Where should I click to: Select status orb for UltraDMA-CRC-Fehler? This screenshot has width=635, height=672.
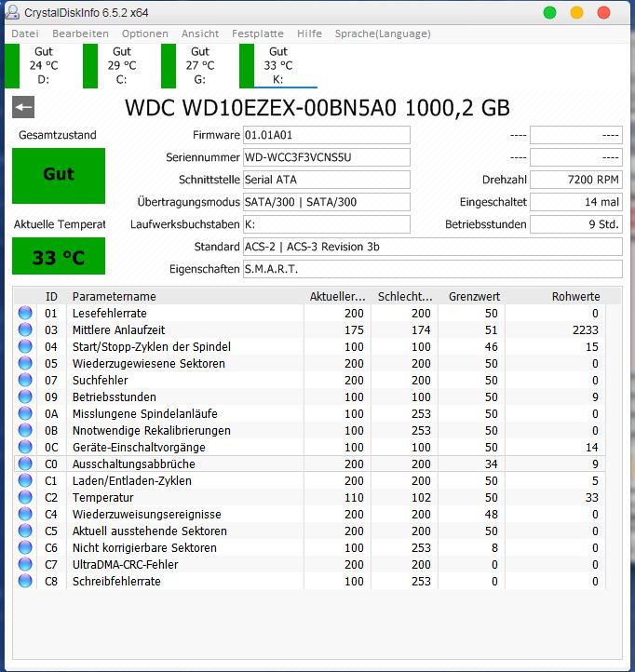[25, 564]
